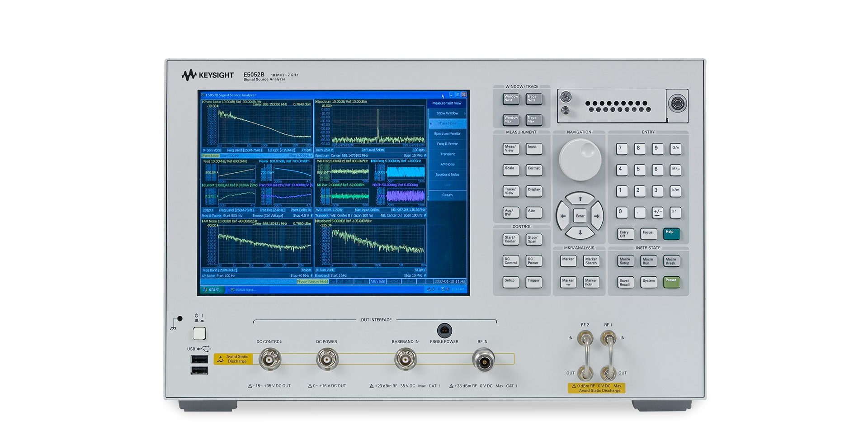The height and width of the screenshot is (445, 868).
Task: Choose Baseband Noise in the softkey menu
Action: pos(447,175)
